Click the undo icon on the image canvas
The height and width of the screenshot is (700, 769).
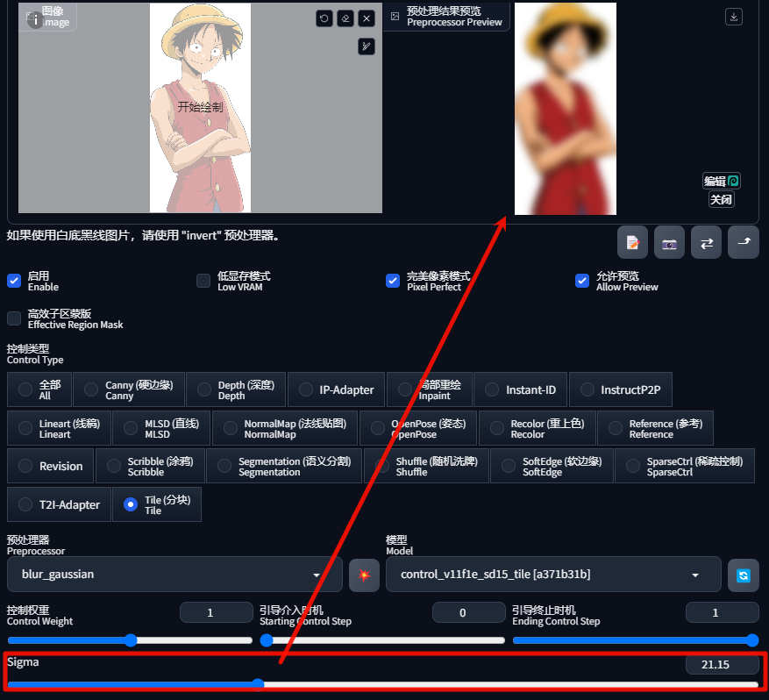click(x=324, y=18)
